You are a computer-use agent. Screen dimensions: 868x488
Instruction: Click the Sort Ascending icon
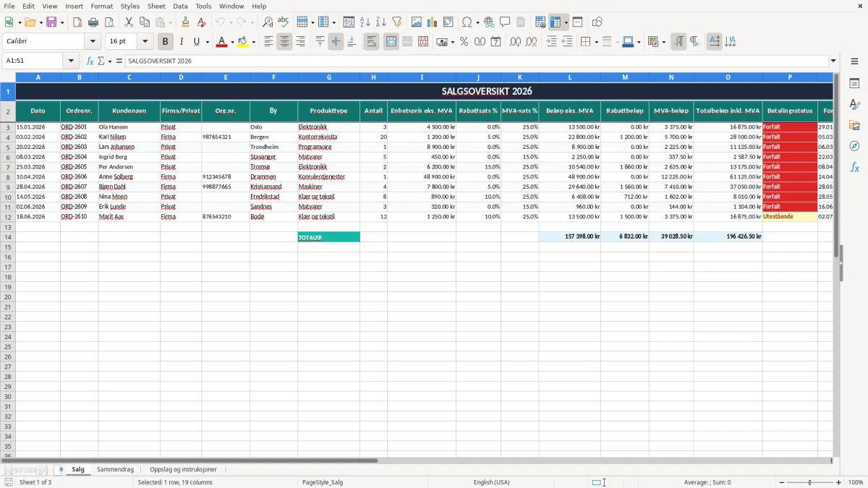(365, 22)
